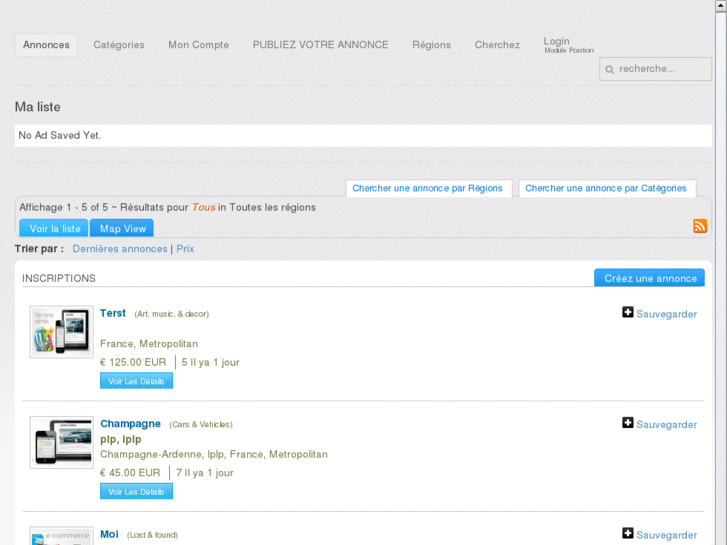This screenshot has width=727, height=545.
Task: Open the Régions menu item
Action: (431, 45)
